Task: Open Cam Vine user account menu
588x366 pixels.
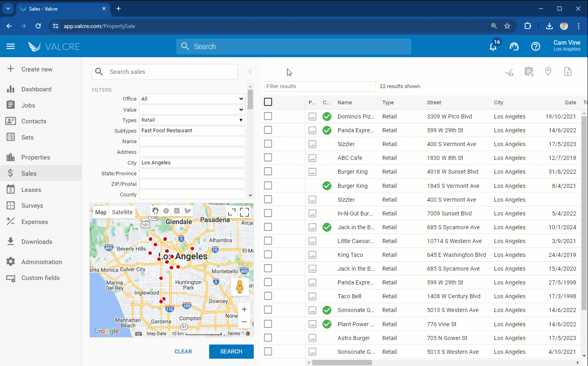Action: pos(567,46)
